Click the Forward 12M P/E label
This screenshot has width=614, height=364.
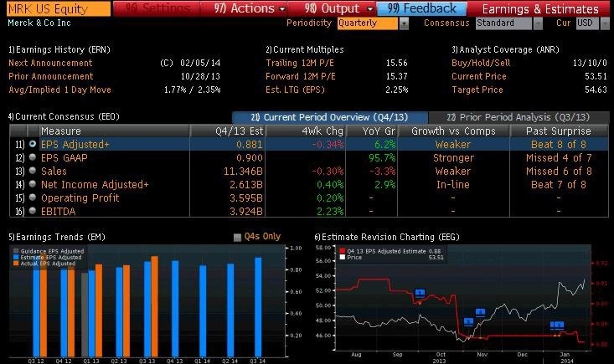pos(301,76)
